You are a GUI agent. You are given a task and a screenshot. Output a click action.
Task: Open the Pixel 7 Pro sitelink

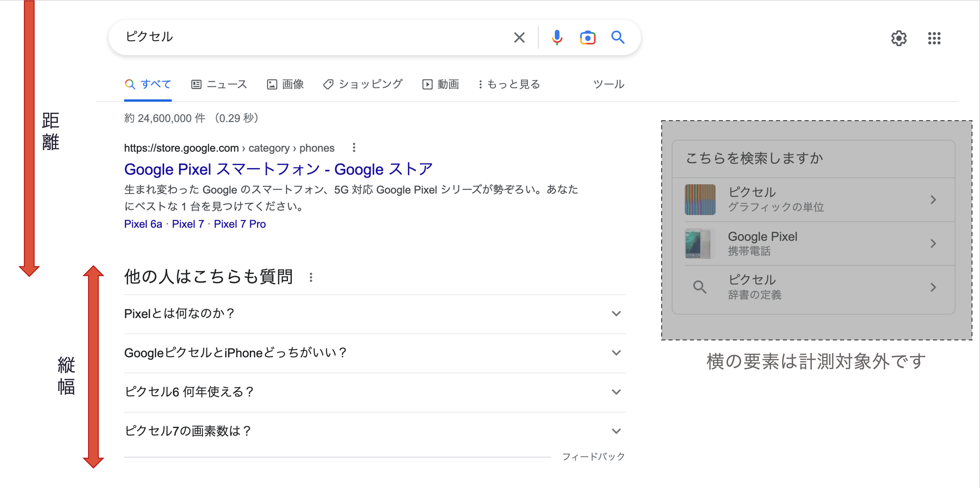point(240,224)
